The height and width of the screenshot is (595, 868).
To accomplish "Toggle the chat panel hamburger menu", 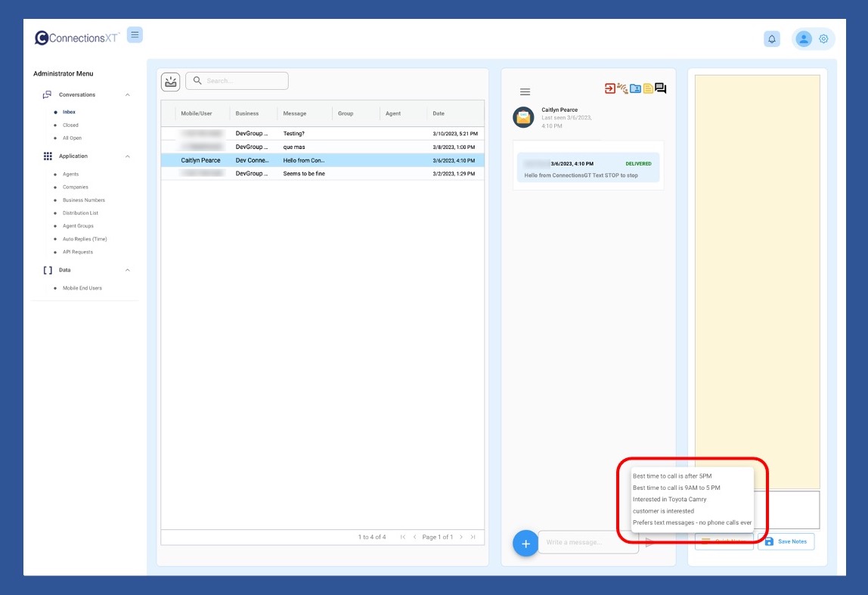I will [525, 91].
